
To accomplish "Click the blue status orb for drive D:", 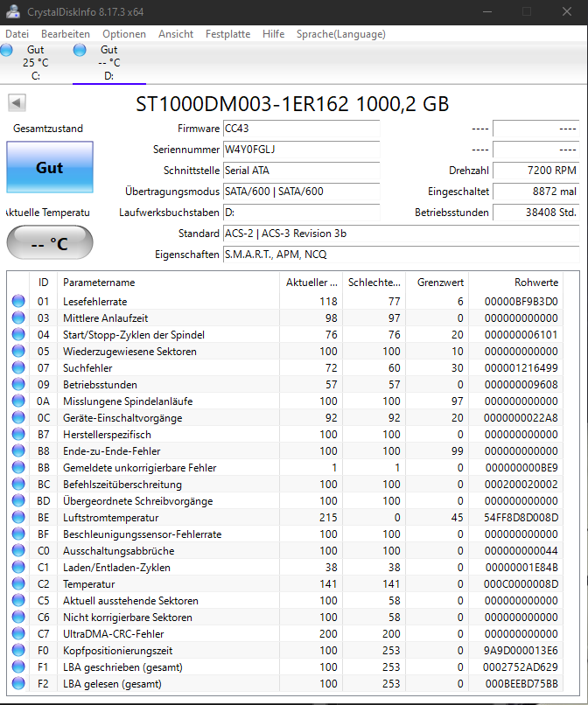I will pos(80,50).
